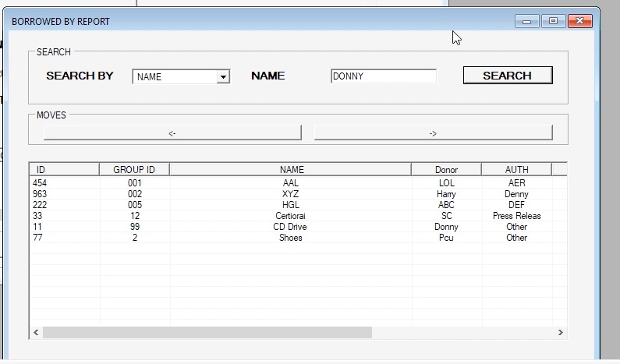620x364 pixels.
Task: Maximize the Borrowed By Report window
Action: point(553,21)
